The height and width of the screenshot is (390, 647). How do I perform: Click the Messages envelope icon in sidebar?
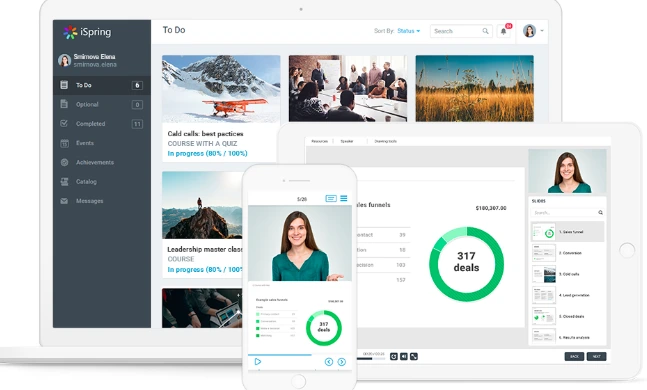pos(64,201)
